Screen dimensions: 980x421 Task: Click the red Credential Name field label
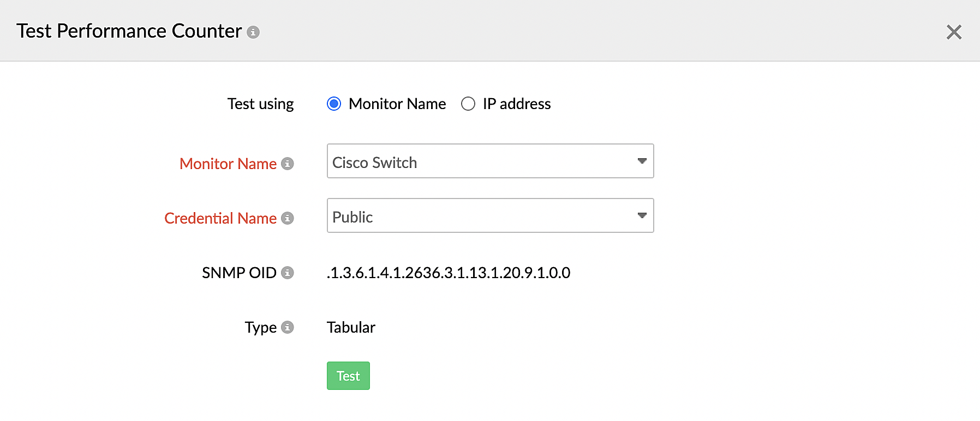(220, 218)
